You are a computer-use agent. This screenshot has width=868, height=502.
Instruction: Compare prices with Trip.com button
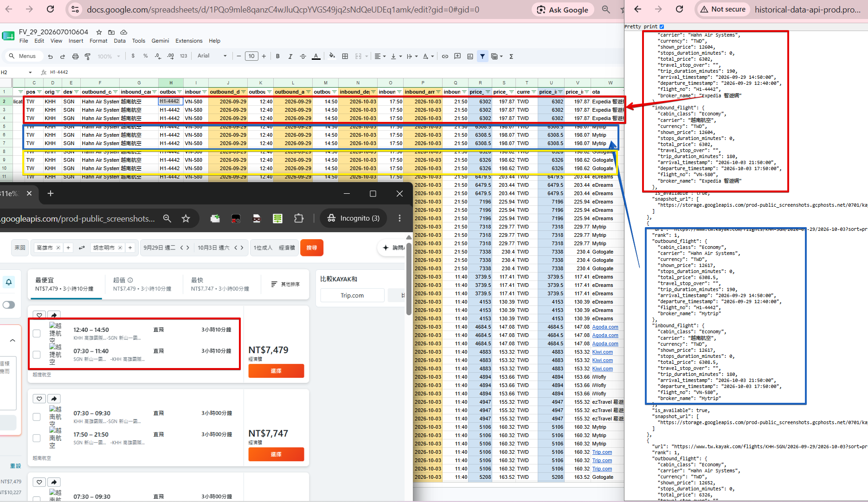point(352,295)
